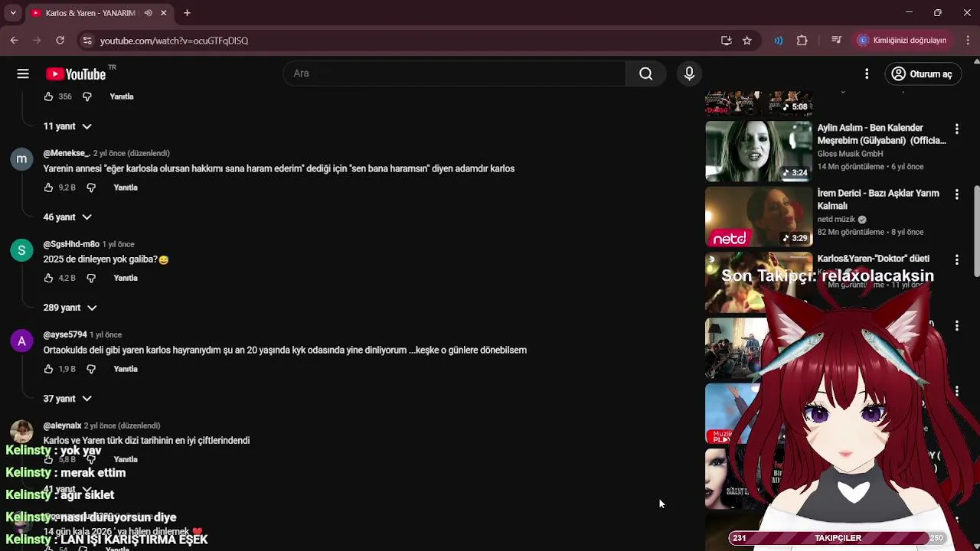Like the 2025 de dinleyen comment
980x551 pixels.
click(x=48, y=278)
